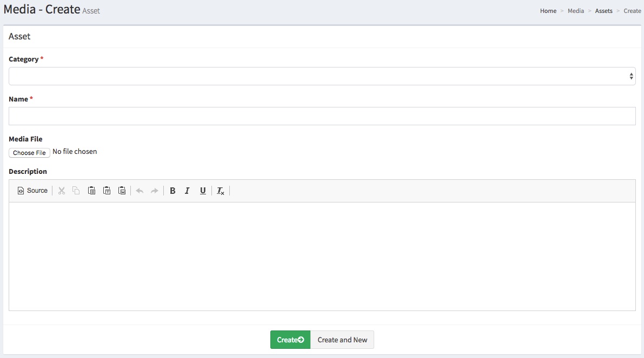Toggle Source view in the editor
The image size is (644, 358).
point(32,191)
